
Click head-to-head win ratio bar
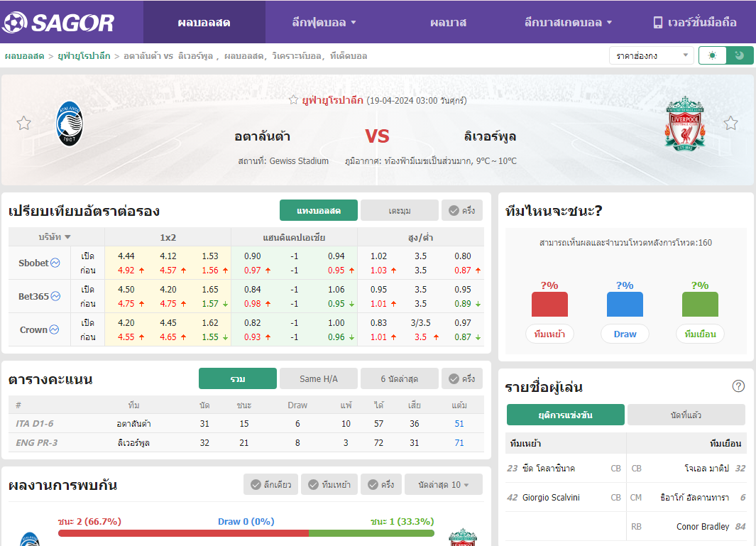246,533
